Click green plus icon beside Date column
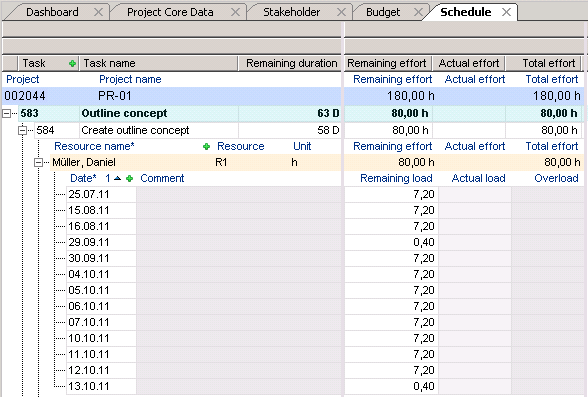The width and height of the screenshot is (588, 397). (x=129, y=178)
